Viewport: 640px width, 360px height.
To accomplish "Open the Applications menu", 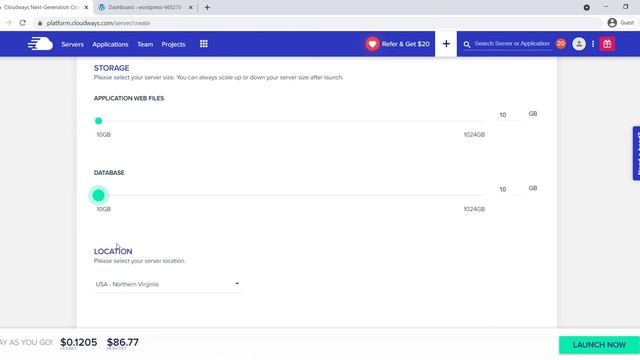I will (110, 44).
